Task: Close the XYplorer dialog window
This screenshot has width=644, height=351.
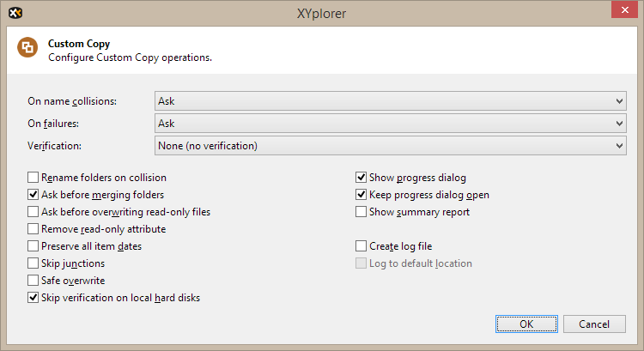Action: 623,10
